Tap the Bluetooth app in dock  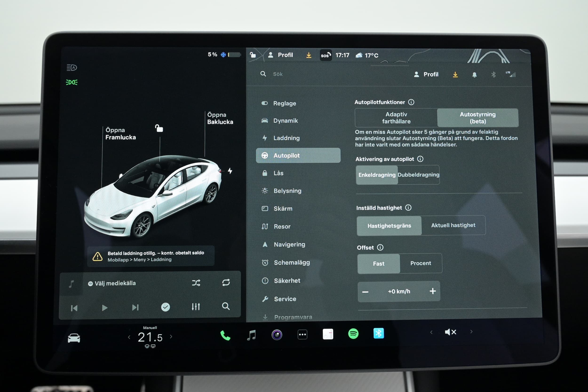[378, 333]
